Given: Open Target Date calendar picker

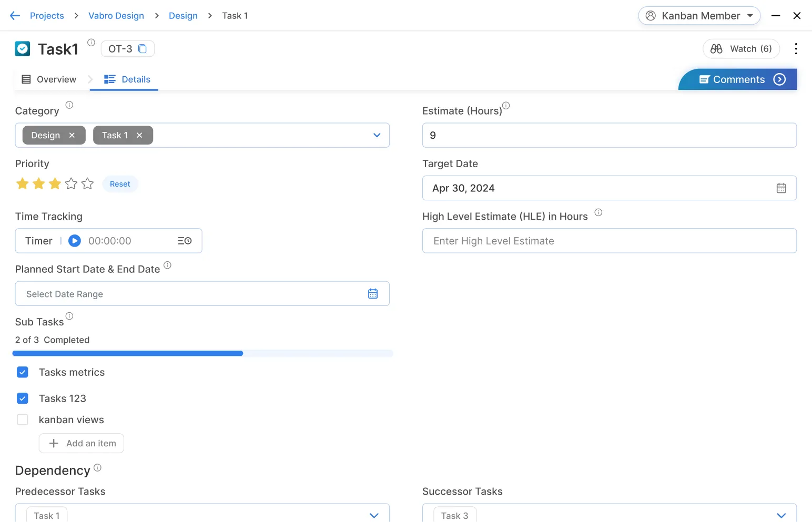Looking at the screenshot, I should [x=781, y=188].
